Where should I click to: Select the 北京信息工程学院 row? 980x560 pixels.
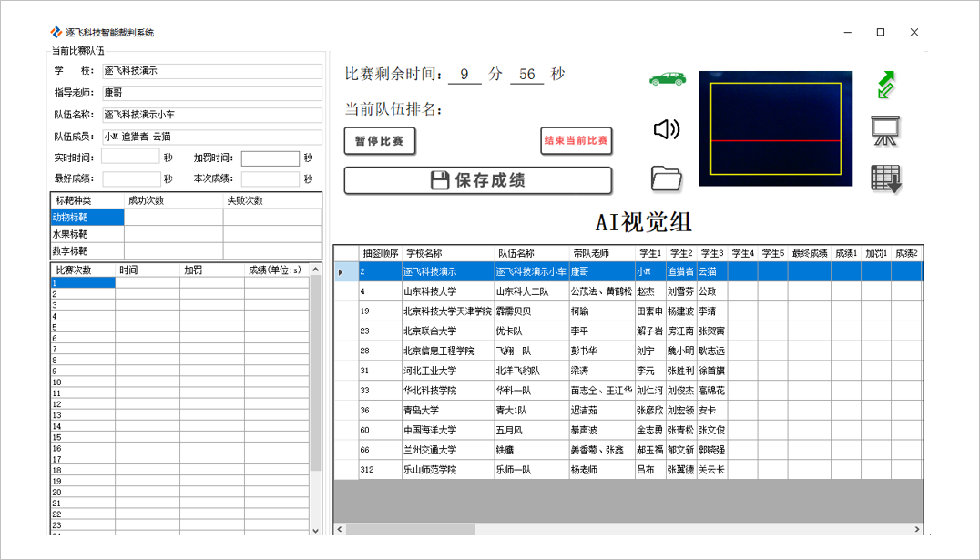click(628, 351)
